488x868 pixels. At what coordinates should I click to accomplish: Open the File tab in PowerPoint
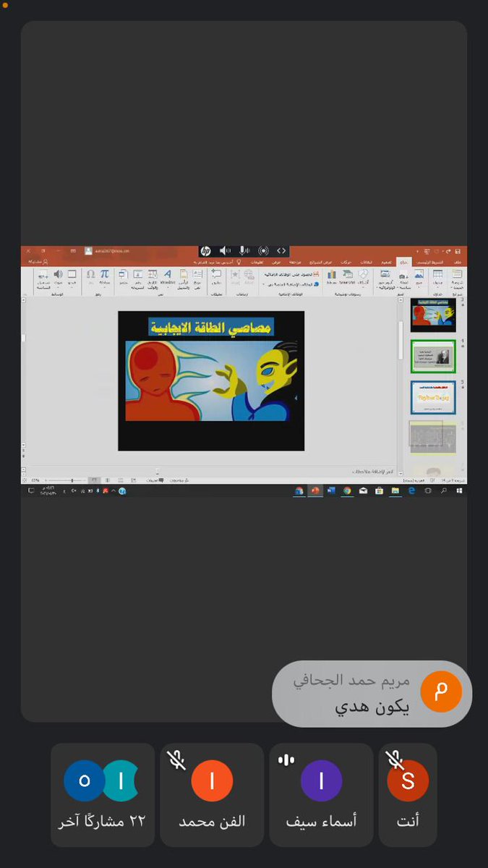tap(457, 262)
